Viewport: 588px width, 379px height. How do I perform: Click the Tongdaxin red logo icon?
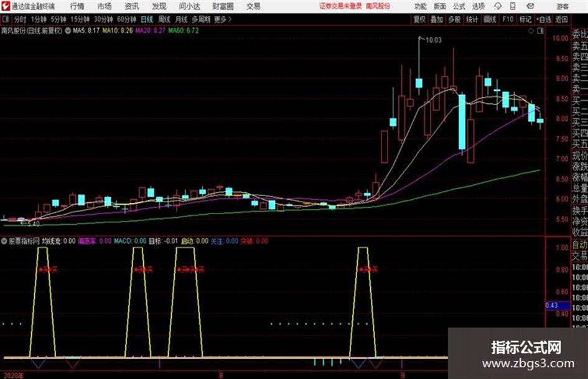pos(6,6)
